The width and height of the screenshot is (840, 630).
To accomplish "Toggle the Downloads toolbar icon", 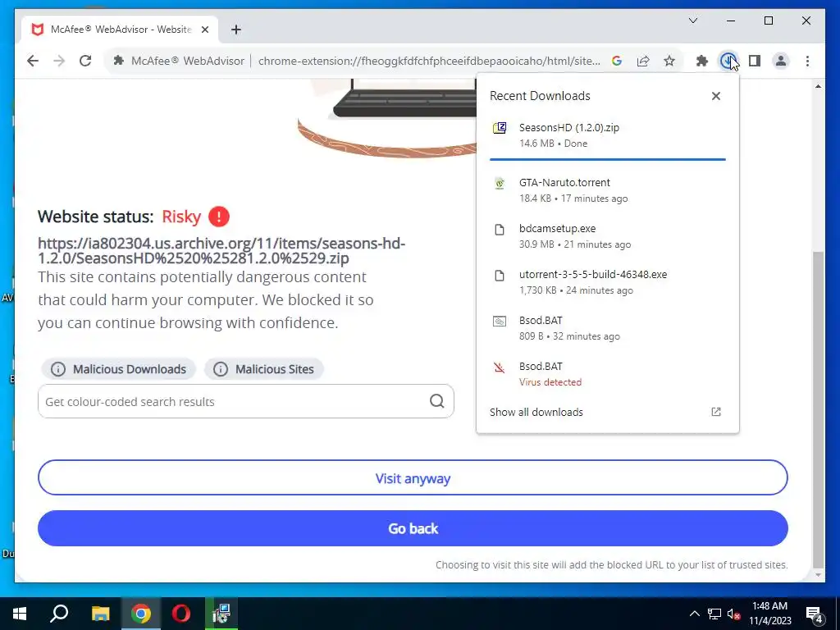I will pos(728,61).
